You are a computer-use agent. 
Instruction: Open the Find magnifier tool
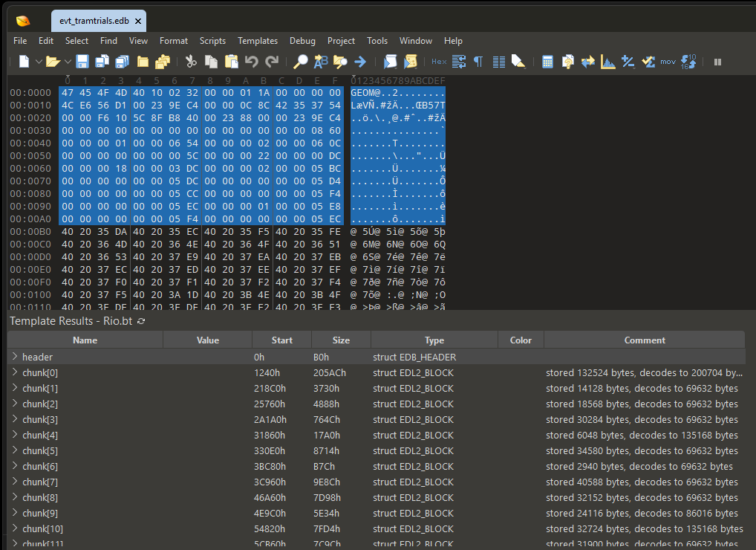(x=300, y=62)
